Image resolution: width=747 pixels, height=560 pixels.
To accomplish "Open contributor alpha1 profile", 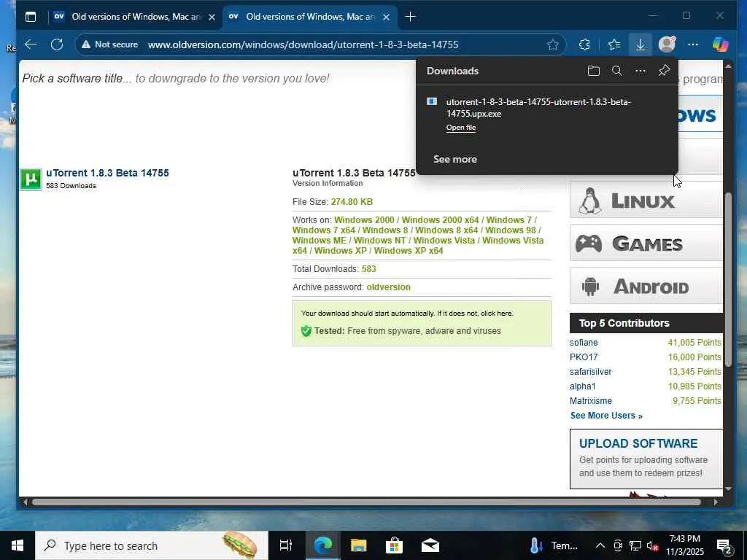I will tap(583, 386).
